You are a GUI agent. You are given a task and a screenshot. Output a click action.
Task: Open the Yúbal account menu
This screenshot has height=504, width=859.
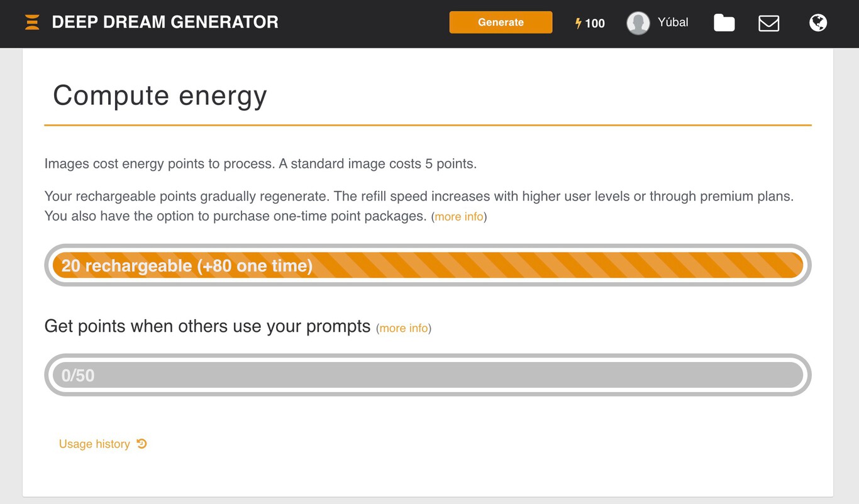click(673, 23)
